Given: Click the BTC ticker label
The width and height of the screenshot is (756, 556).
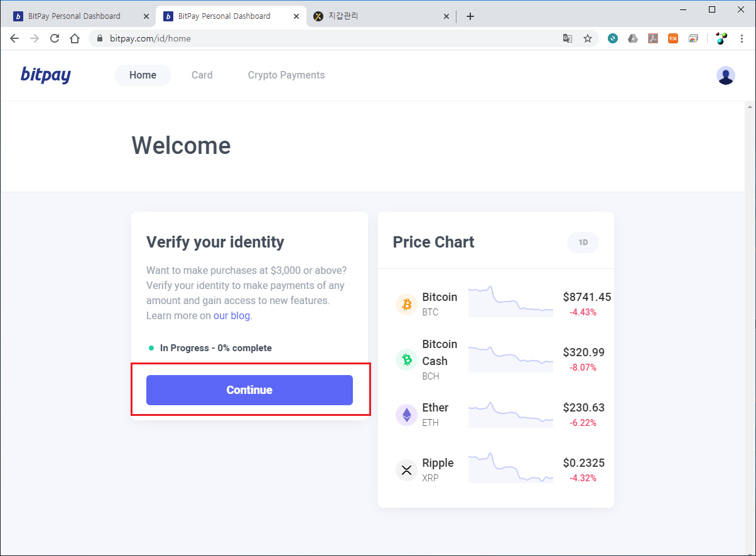Looking at the screenshot, I should [x=430, y=312].
